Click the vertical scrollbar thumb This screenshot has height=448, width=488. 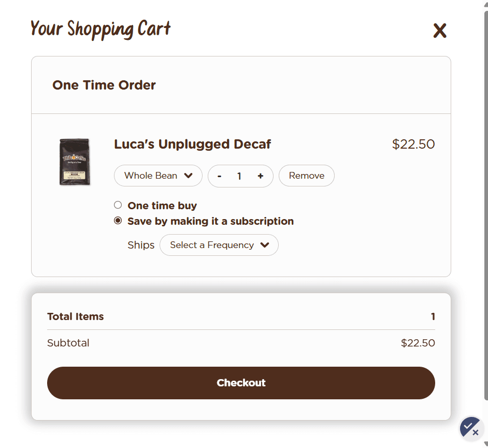pos(485,207)
